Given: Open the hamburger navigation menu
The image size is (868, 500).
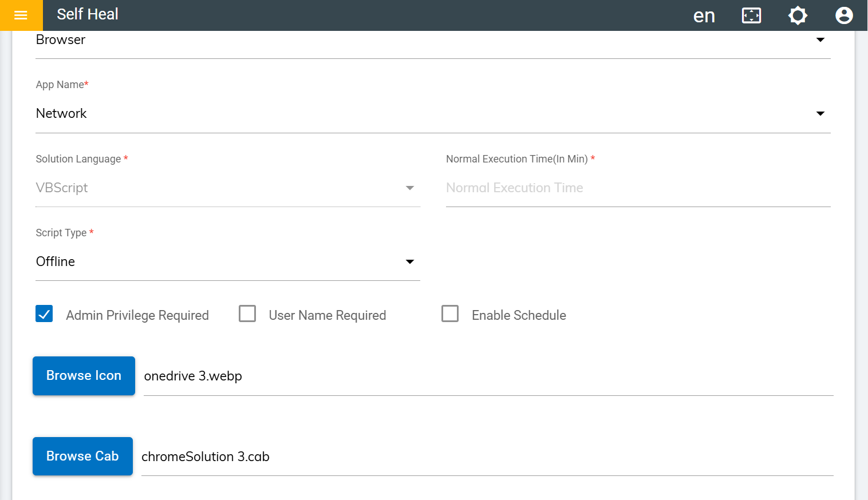Looking at the screenshot, I should point(21,15).
